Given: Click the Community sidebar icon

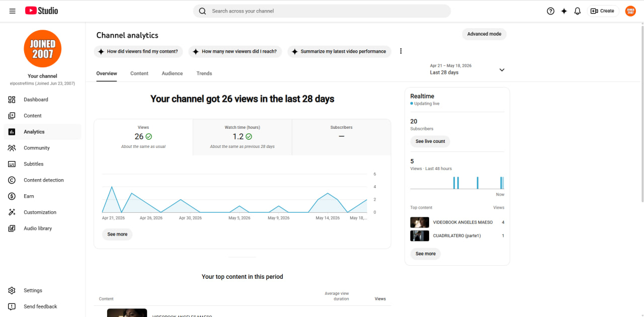Looking at the screenshot, I should [x=12, y=148].
